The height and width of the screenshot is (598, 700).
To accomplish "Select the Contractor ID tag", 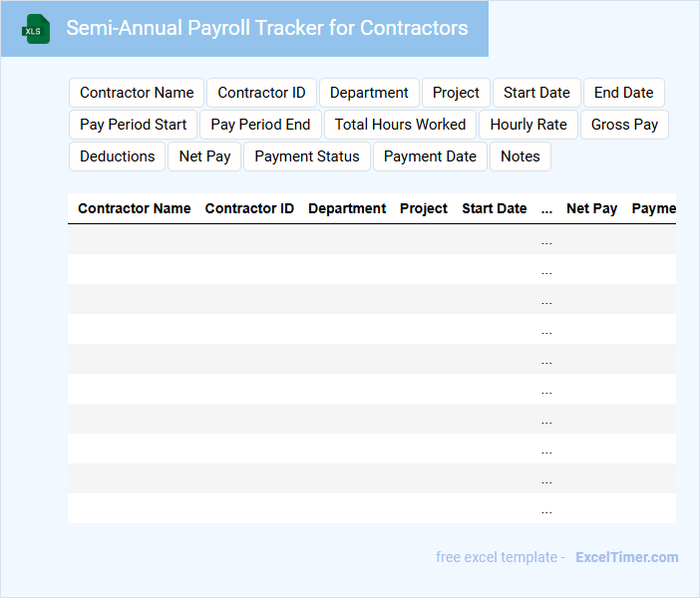I will pos(261,93).
